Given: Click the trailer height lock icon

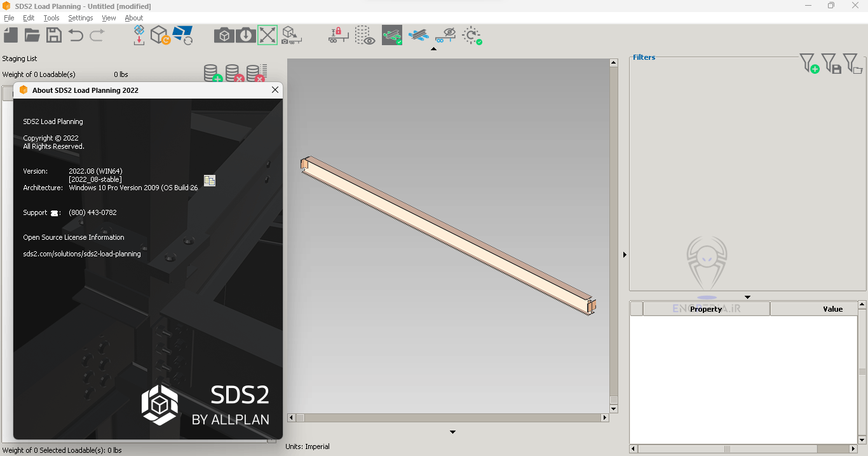Looking at the screenshot, I should (339, 35).
